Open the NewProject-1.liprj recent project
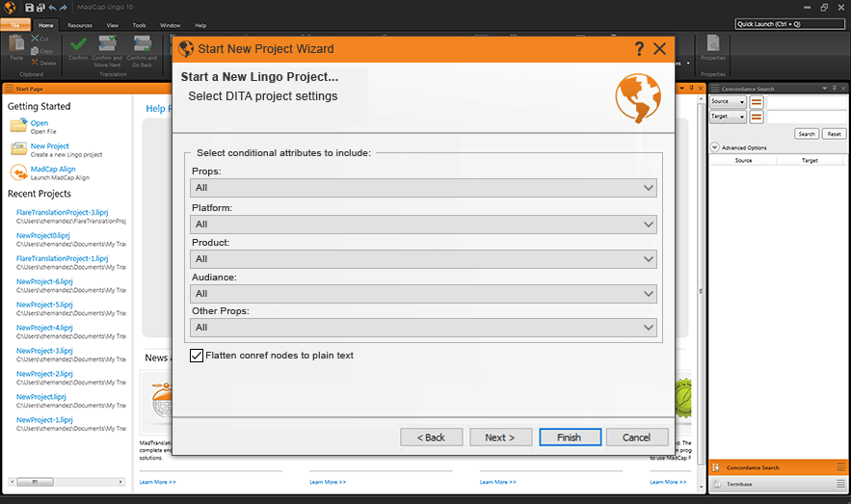This screenshot has height=504, width=851. pos(44,420)
